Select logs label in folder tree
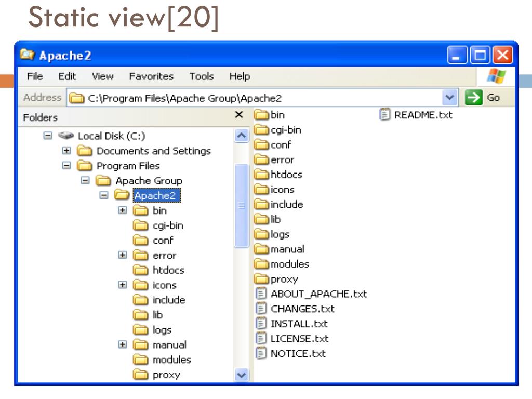This screenshot has width=532, height=399. 162,330
